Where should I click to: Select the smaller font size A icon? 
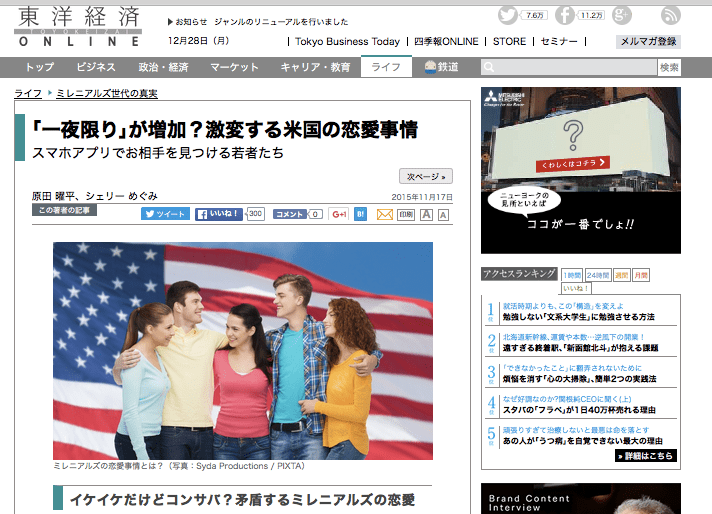[x=443, y=214]
